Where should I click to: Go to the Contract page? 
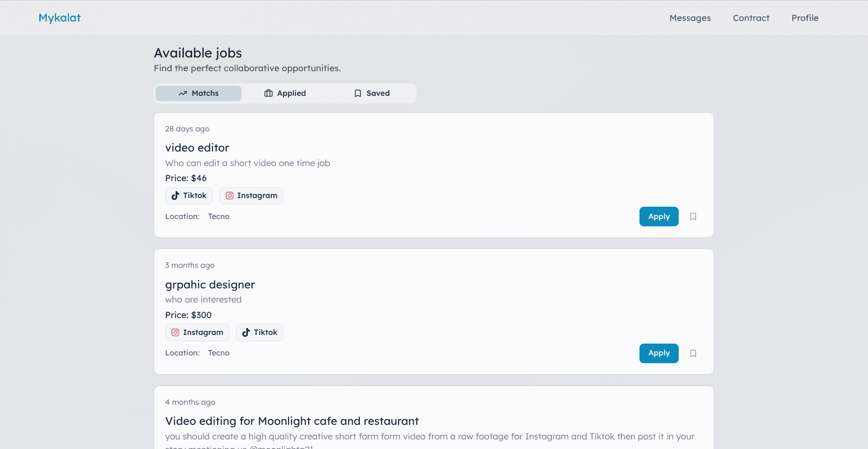tap(751, 18)
